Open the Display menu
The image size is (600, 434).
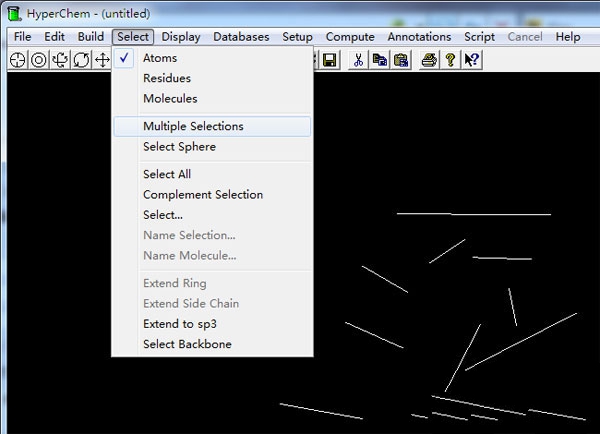[x=181, y=37]
